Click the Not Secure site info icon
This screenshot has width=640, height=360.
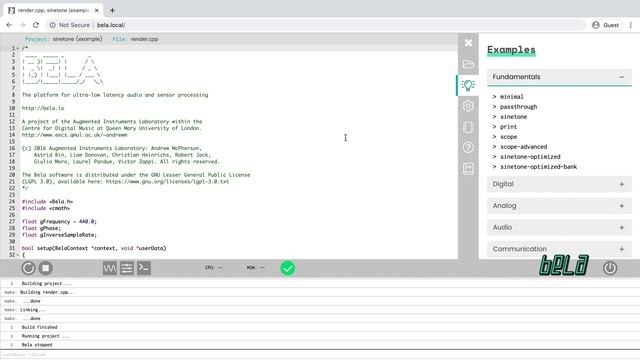tap(53, 25)
